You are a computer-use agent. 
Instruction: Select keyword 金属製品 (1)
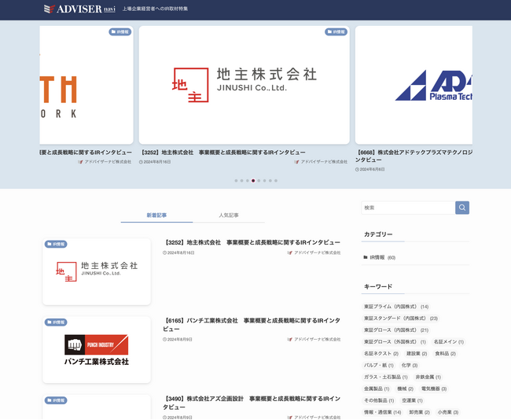tap(377, 389)
